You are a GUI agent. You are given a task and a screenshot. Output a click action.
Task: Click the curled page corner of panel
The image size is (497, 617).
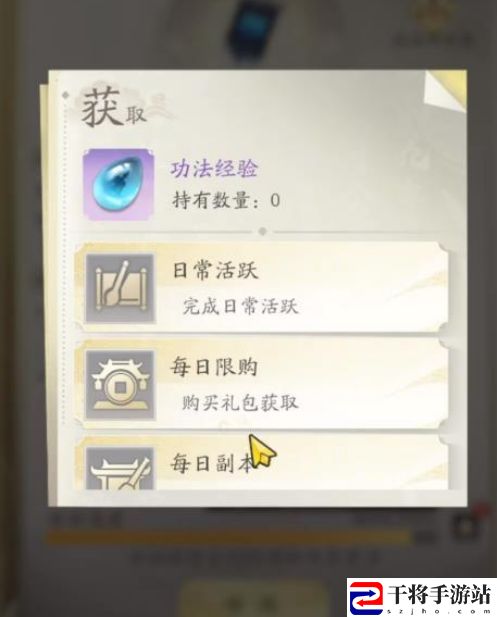click(x=445, y=90)
